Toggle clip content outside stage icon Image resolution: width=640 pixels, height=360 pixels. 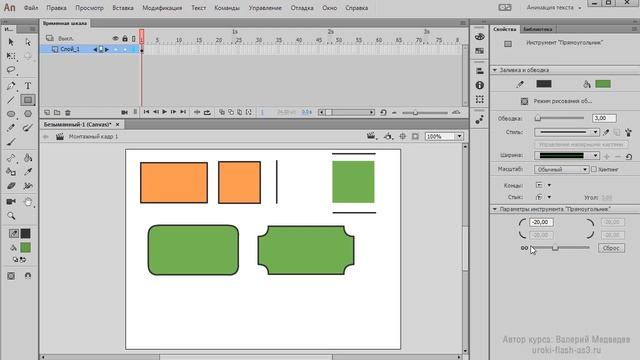[415, 136]
